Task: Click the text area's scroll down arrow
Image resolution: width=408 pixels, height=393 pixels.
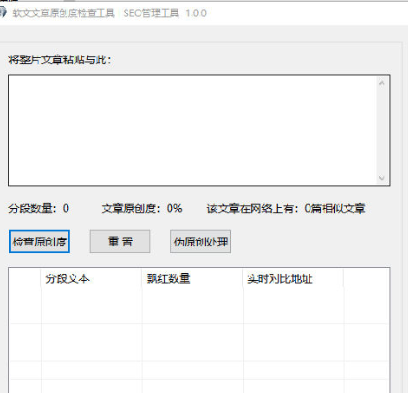Action: [x=382, y=178]
